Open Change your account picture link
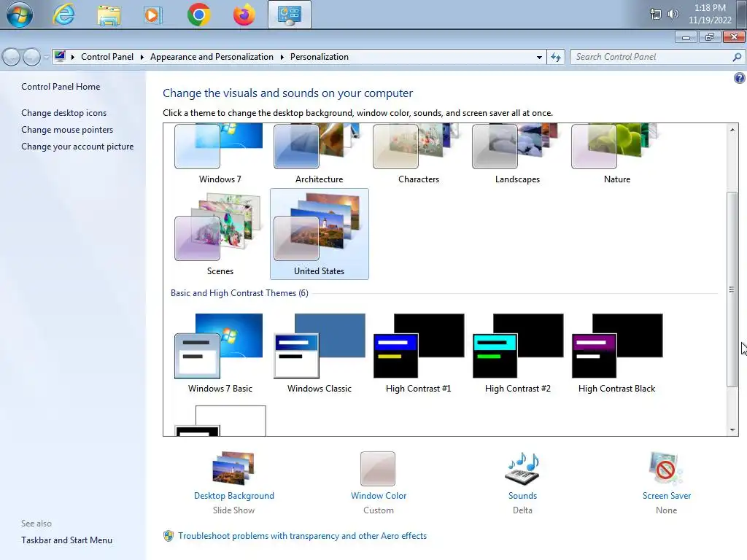Image resolution: width=747 pixels, height=560 pixels. [77, 147]
